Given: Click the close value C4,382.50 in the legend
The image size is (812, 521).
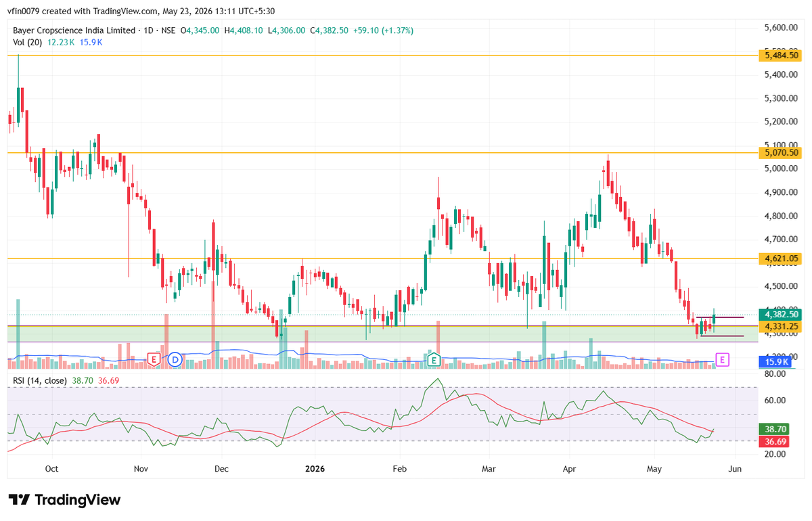Looking at the screenshot, I should (330, 30).
